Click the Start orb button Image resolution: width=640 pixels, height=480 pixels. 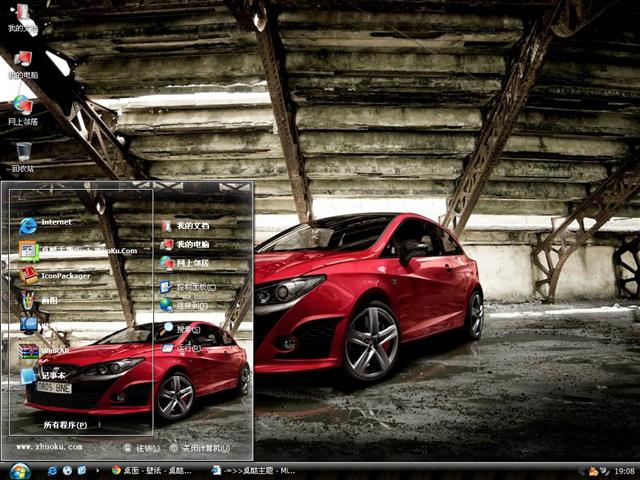coord(19,470)
